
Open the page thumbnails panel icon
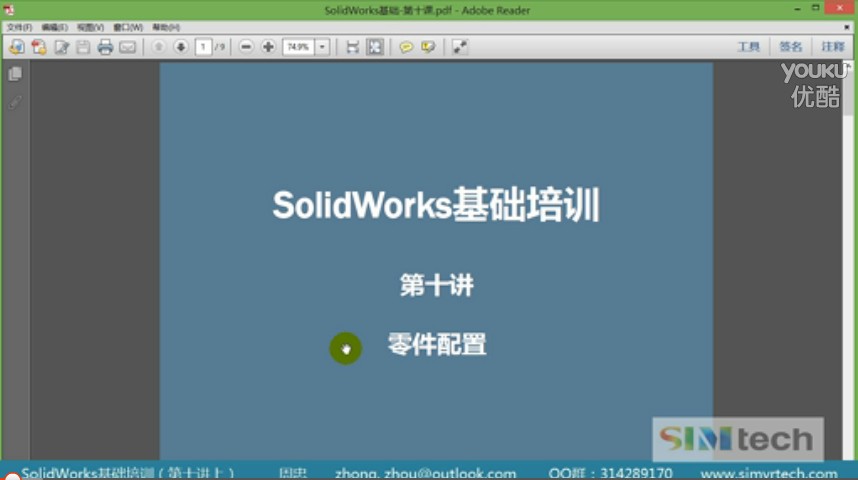point(15,73)
